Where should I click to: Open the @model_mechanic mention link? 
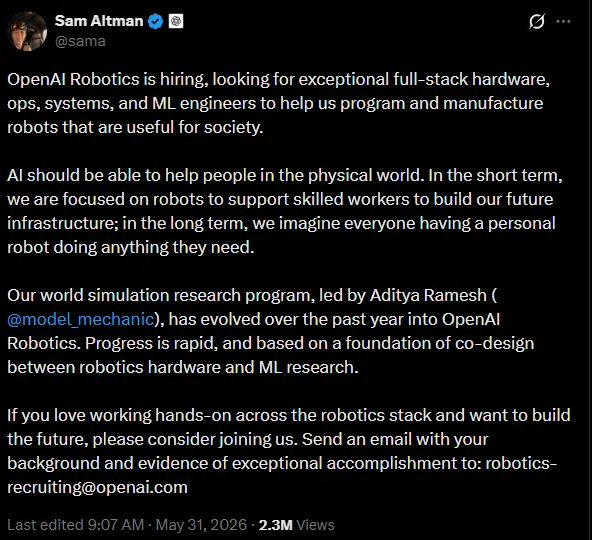tap(80, 319)
